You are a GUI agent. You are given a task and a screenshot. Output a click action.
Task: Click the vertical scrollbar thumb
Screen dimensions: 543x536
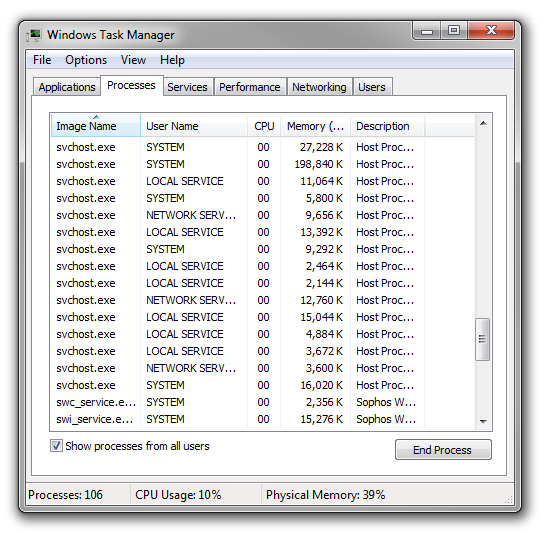coord(482,339)
